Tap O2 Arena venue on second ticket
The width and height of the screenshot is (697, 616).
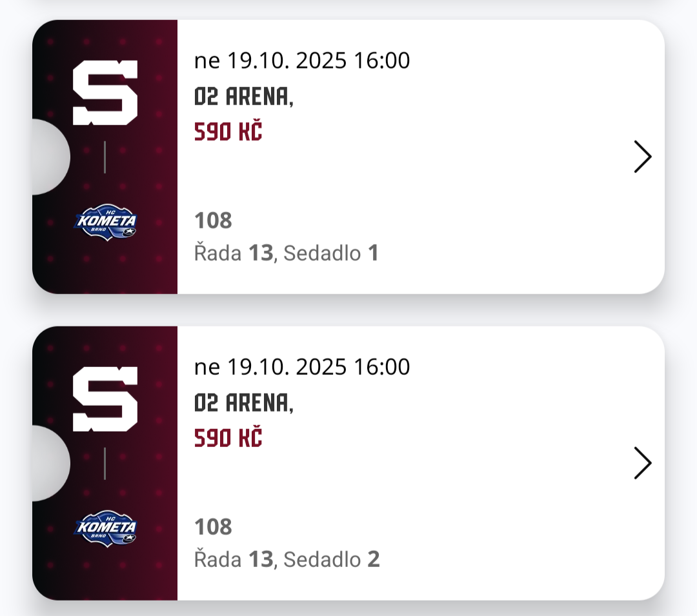click(x=243, y=403)
